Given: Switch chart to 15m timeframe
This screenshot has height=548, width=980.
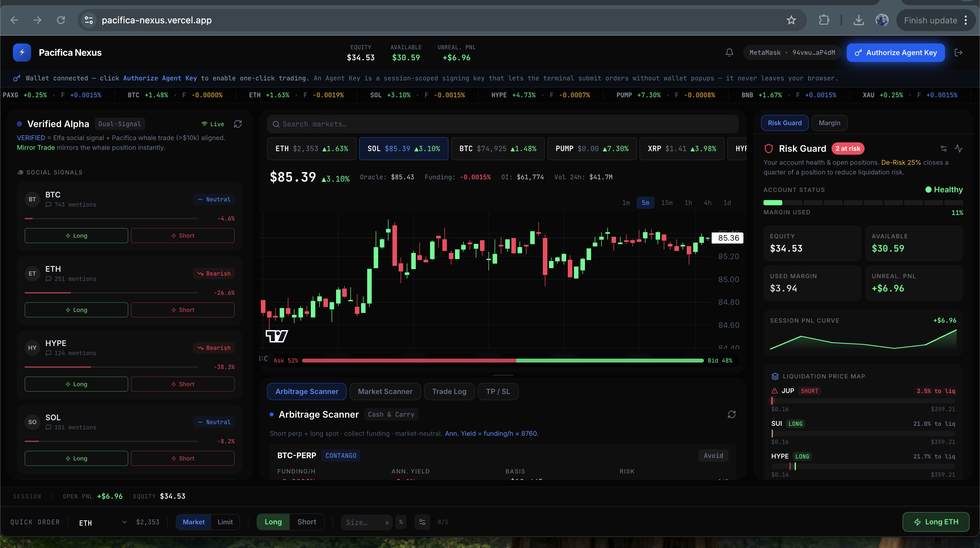Looking at the screenshot, I should 667,203.
